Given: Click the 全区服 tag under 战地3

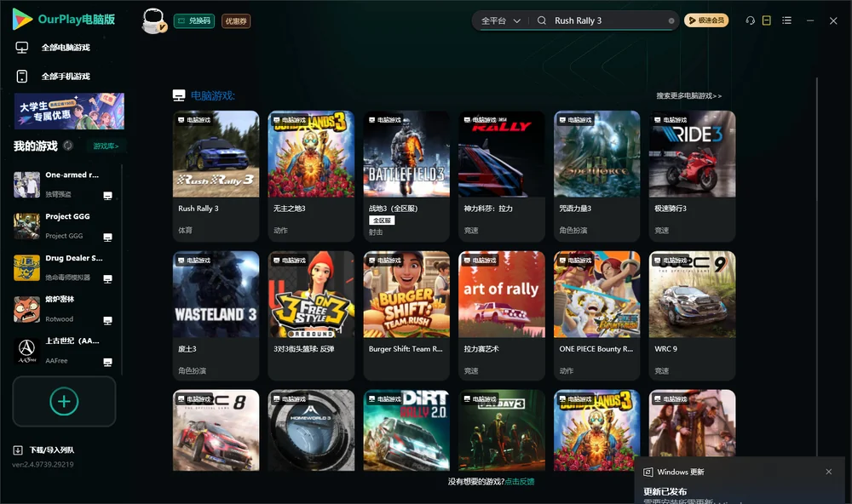Looking at the screenshot, I should tap(382, 220).
